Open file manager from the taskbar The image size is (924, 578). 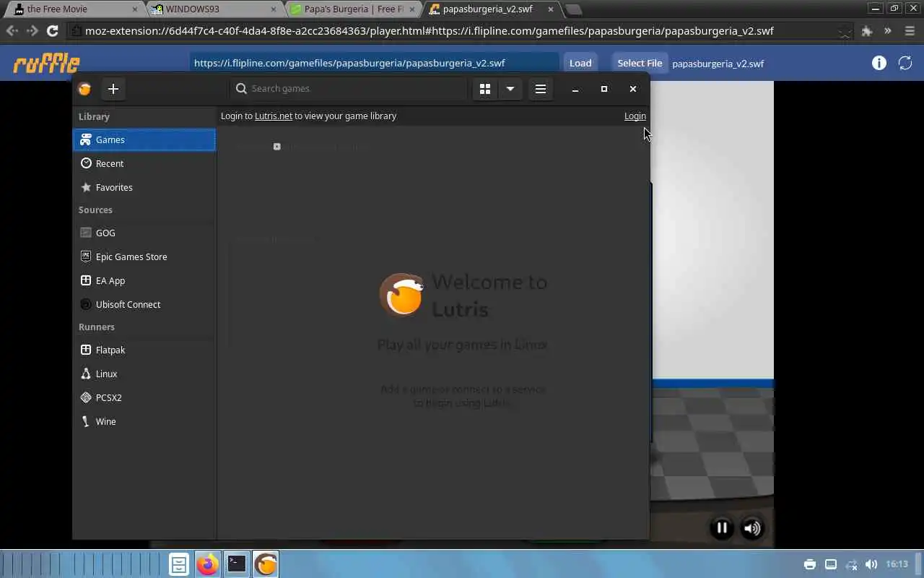coord(179,564)
